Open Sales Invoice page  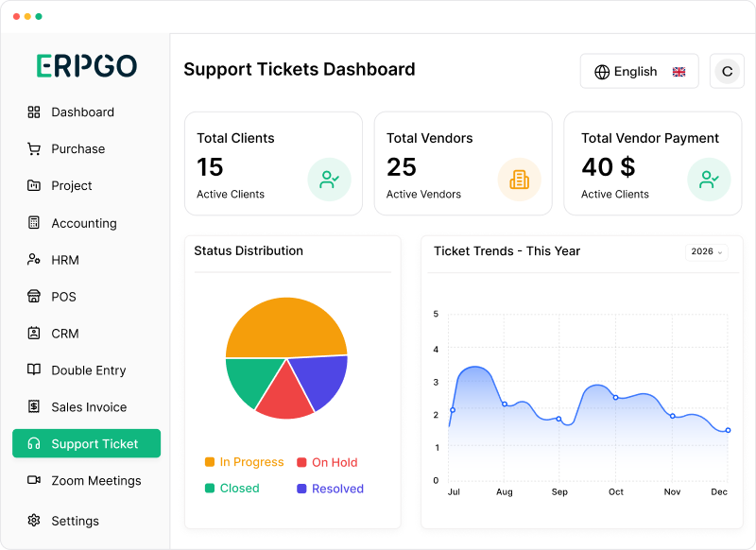pos(86,406)
